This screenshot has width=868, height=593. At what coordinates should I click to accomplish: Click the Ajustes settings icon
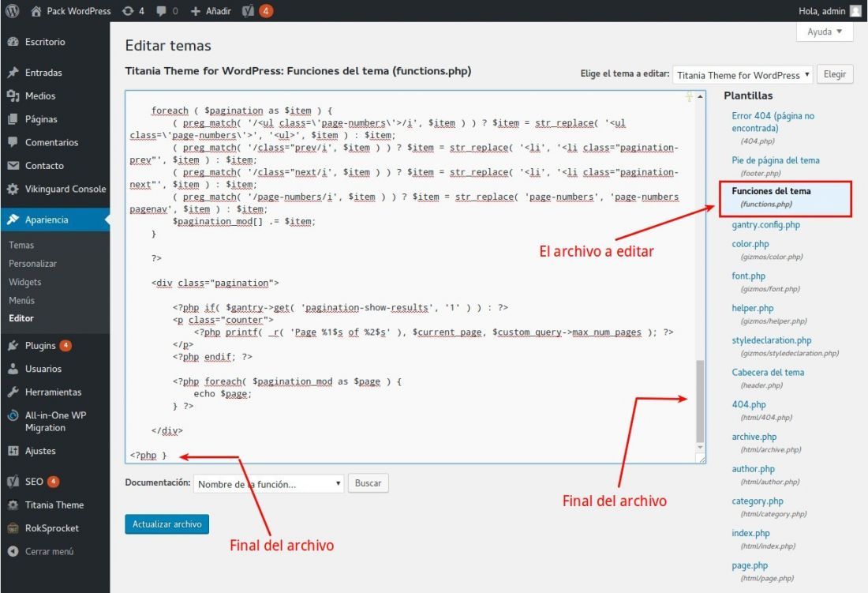point(13,451)
